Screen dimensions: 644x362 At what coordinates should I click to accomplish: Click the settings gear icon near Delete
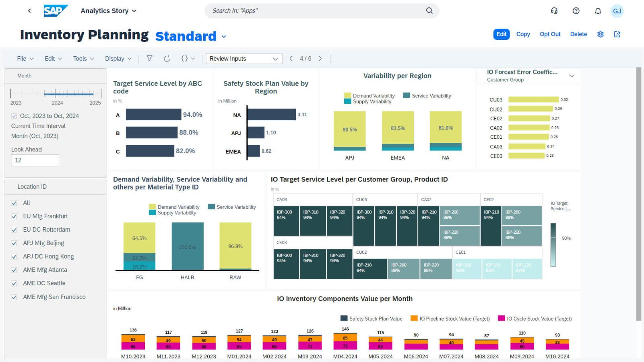[x=600, y=34]
